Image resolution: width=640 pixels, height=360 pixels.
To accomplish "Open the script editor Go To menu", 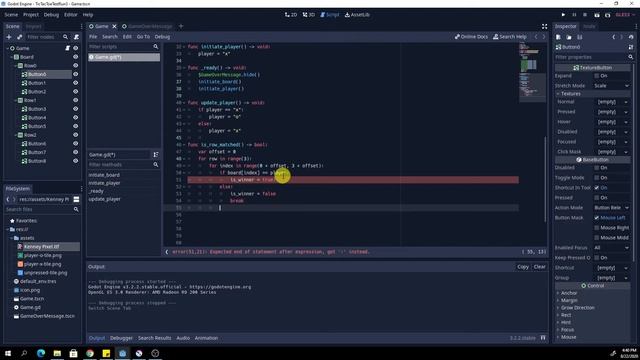I will 143,37.
